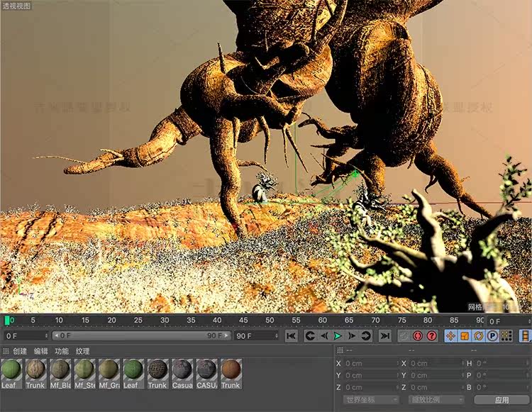The image size is (532, 412).
Task: Step back to the previous frame
Action: click(x=323, y=335)
